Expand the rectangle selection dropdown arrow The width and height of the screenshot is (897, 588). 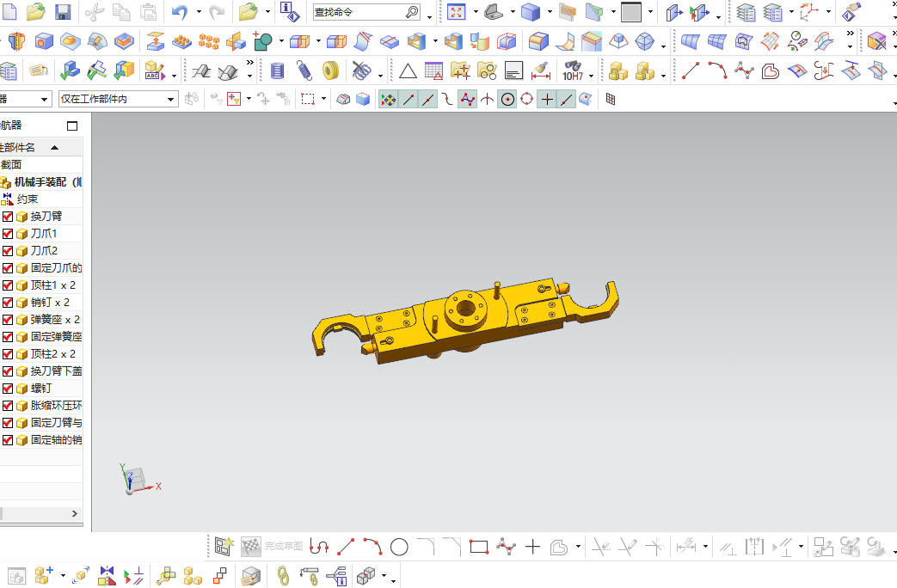tap(323, 99)
